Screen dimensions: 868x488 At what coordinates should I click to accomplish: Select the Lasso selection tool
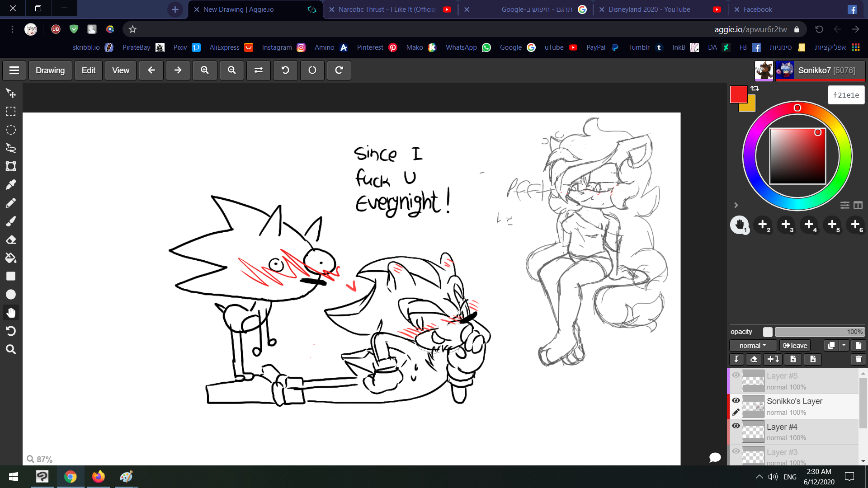[11, 148]
